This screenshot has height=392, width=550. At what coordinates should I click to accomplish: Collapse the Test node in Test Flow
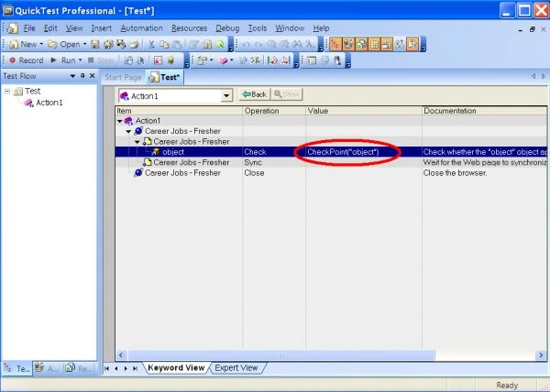7,92
